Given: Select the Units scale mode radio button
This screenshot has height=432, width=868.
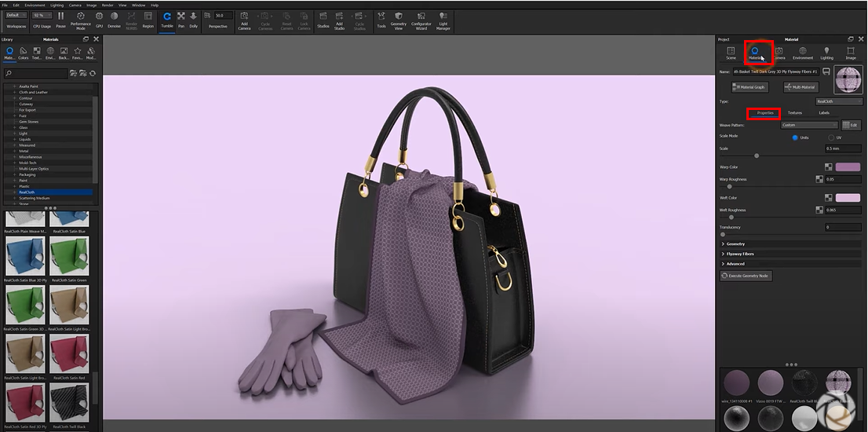Looking at the screenshot, I should (795, 137).
